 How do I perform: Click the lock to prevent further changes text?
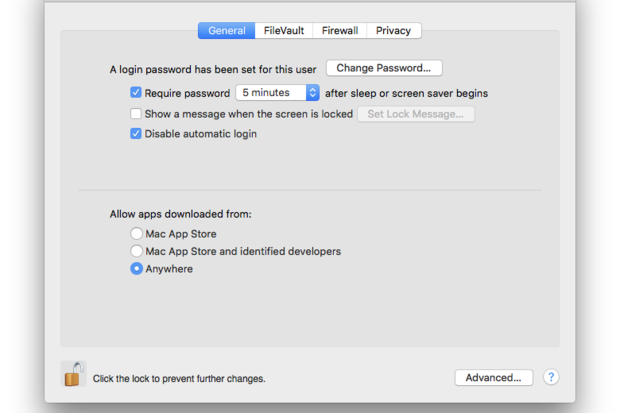click(179, 379)
